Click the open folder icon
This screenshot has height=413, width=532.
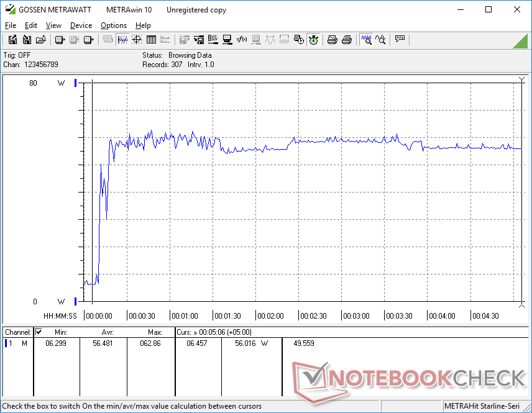[x=41, y=40]
